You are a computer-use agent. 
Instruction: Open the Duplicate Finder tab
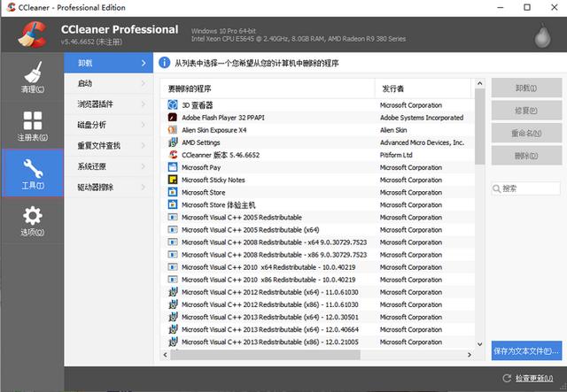pyautogui.click(x=108, y=146)
